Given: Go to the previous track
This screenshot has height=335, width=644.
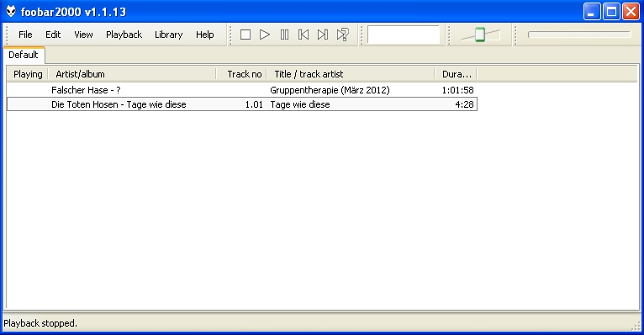Looking at the screenshot, I should point(304,35).
